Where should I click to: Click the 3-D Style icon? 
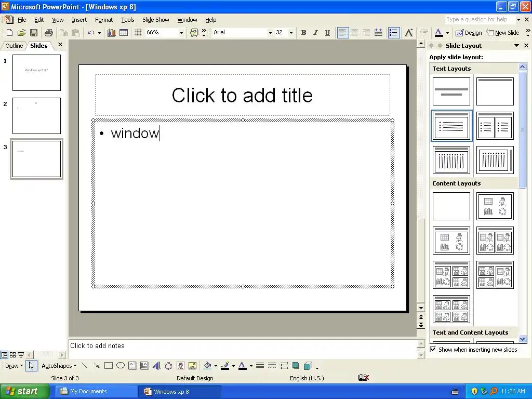308,365
